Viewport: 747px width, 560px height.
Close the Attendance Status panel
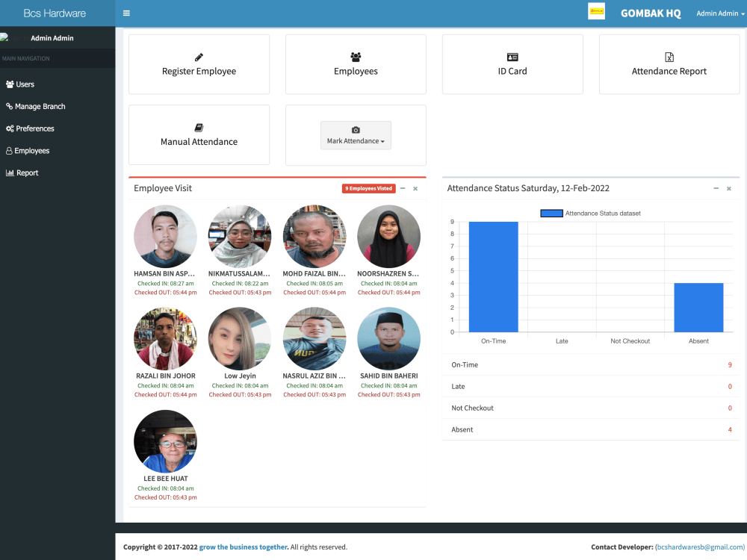(729, 189)
